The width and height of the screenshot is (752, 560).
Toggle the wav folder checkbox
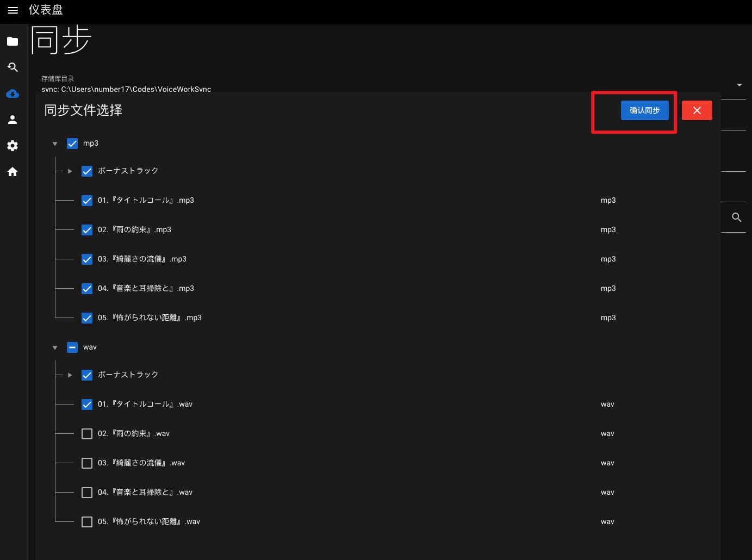(x=72, y=347)
